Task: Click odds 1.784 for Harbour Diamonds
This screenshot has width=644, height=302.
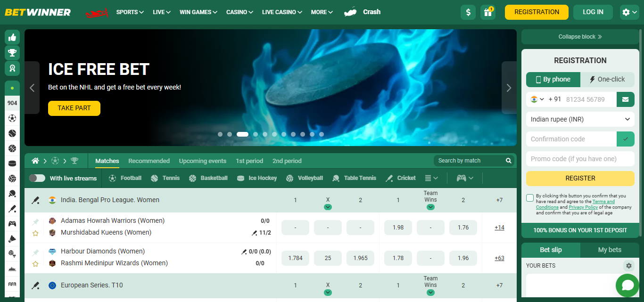Action: (x=295, y=258)
